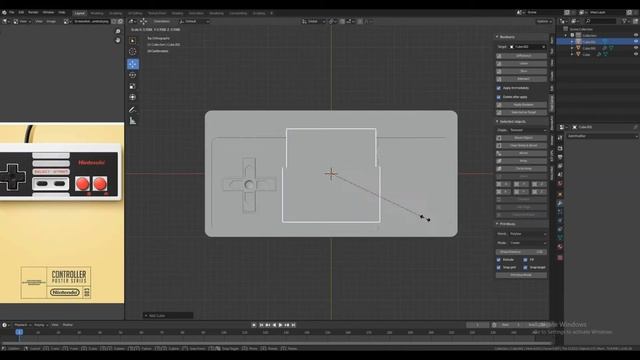Open the View Layer properties tab
Screen dimensions: 640x360
560,166
